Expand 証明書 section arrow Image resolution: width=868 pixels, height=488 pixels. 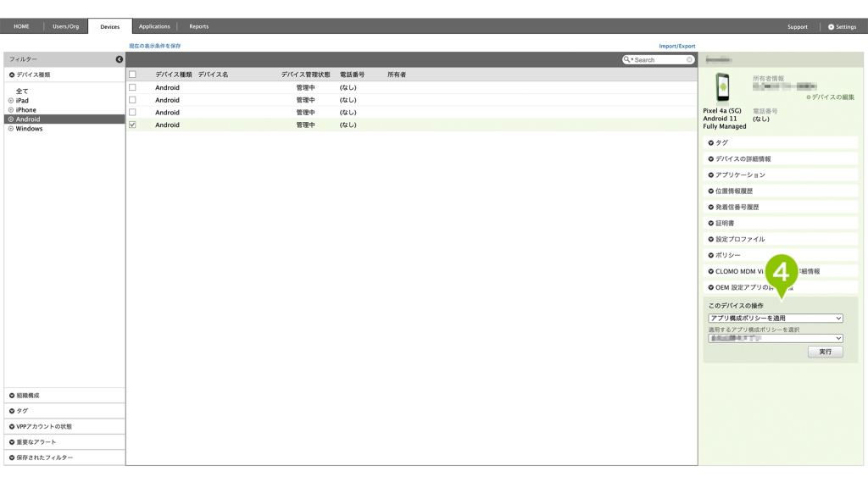click(711, 223)
